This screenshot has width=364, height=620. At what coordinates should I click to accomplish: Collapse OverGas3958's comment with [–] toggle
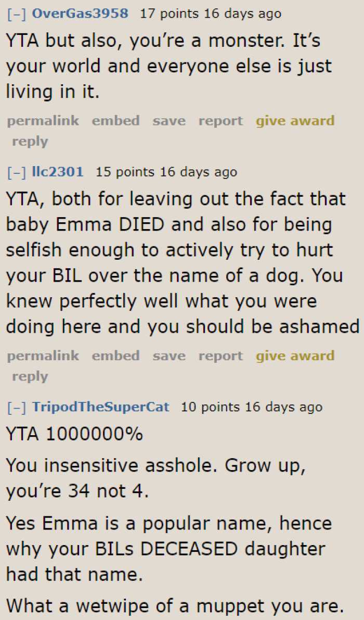click(17, 14)
